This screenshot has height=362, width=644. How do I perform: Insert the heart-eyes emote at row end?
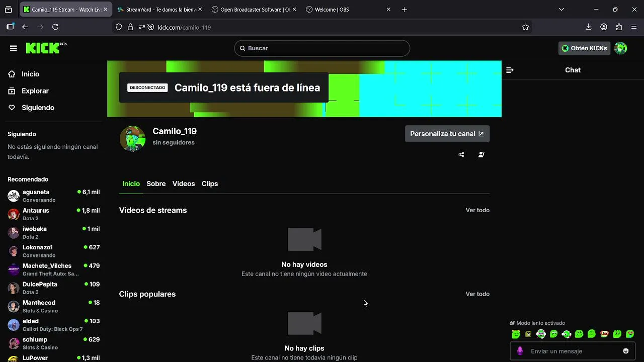point(630,334)
